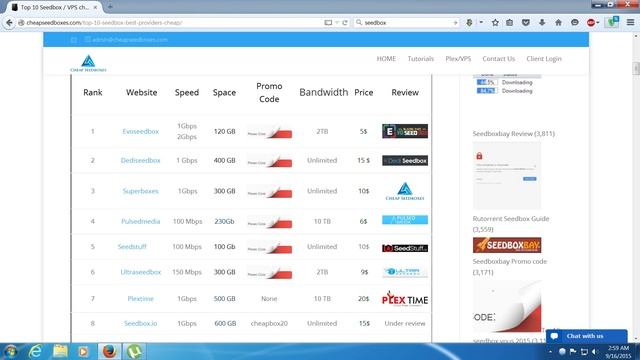Open the downloads arrow icon
This screenshot has height=360, width=640.
point(542,22)
